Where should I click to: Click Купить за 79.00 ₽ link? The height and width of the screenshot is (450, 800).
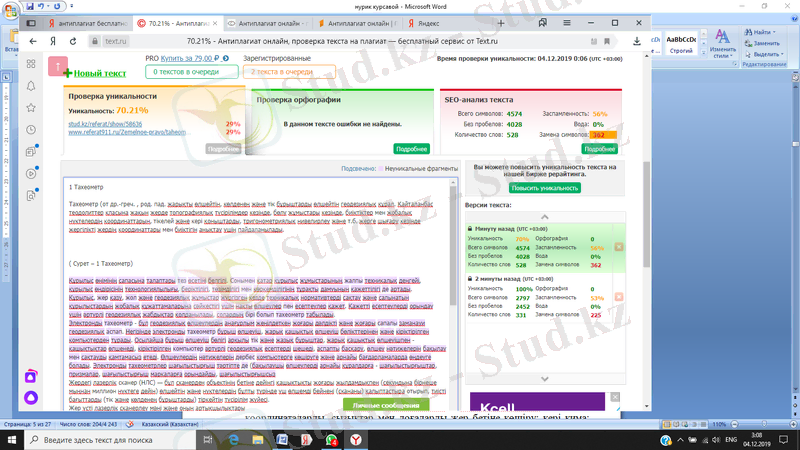tap(190, 59)
